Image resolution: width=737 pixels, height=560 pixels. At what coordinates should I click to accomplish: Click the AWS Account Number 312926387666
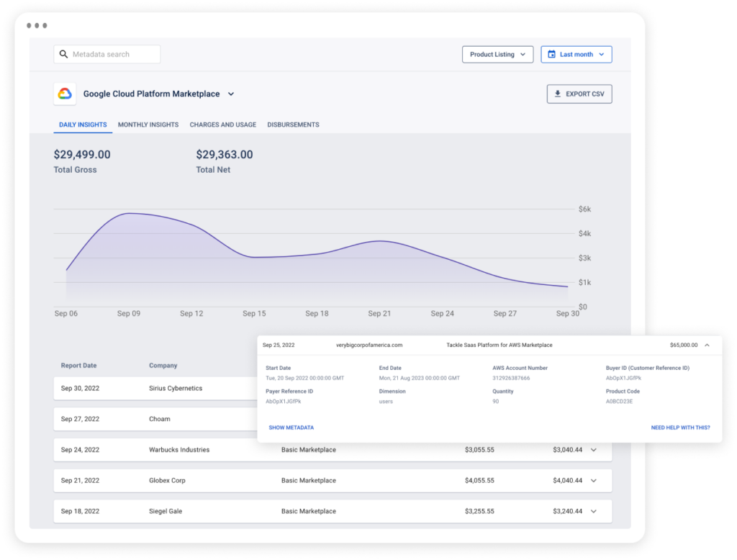(x=511, y=378)
